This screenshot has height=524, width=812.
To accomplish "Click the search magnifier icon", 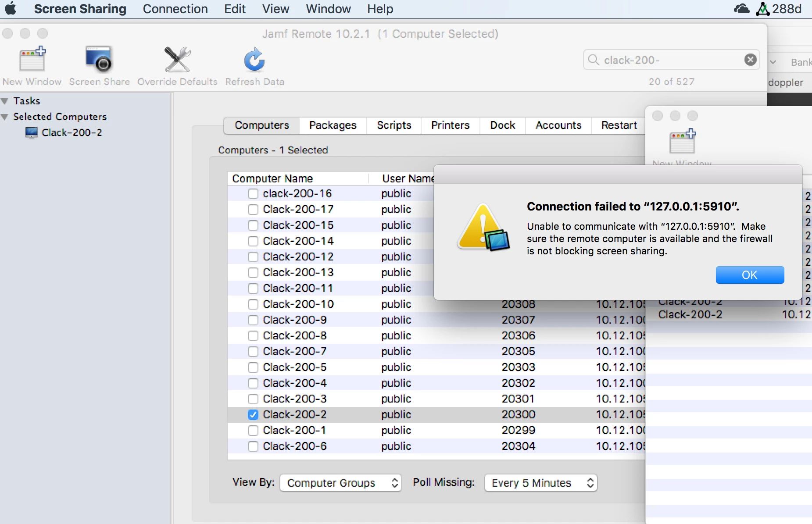I will (594, 60).
